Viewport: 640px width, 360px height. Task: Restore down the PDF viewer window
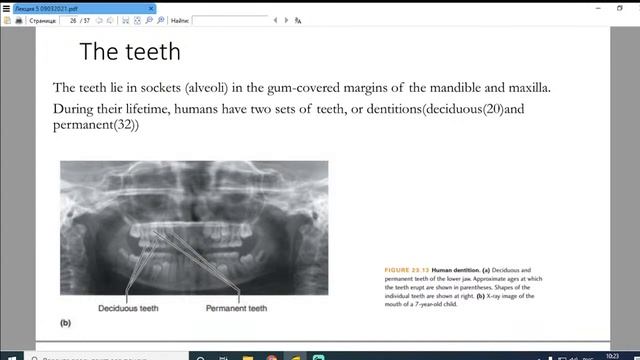[620, 8]
